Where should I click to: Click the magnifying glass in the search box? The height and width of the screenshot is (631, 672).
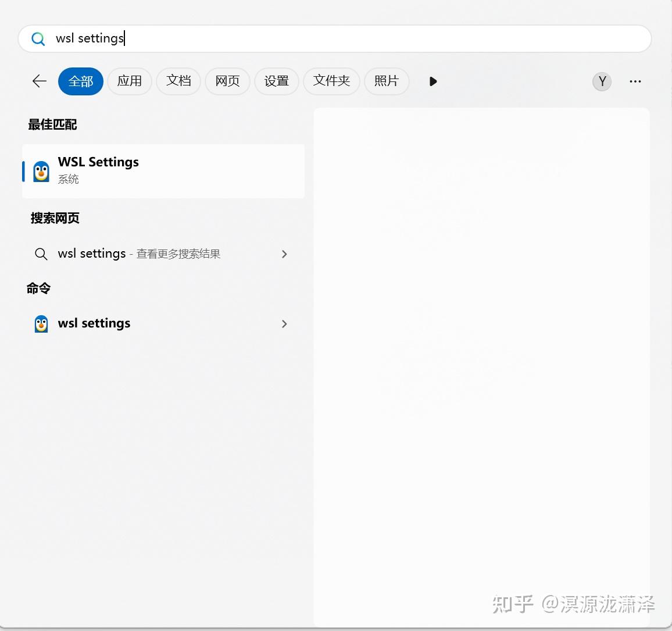pyautogui.click(x=38, y=38)
